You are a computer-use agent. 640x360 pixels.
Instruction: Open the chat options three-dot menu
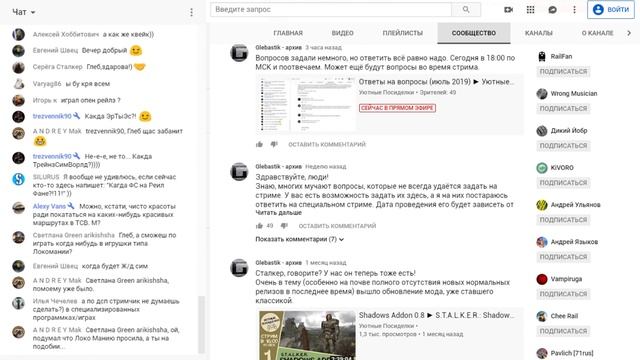coord(191,12)
